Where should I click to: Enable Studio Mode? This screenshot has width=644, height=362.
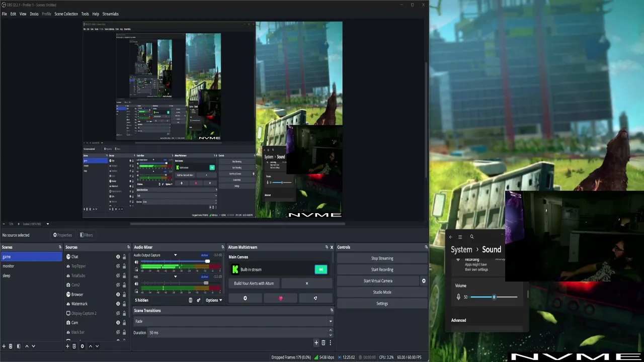tap(382, 292)
